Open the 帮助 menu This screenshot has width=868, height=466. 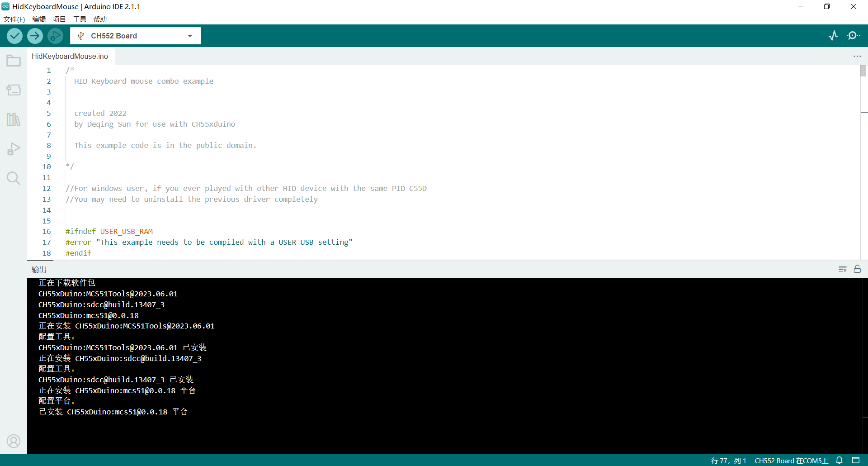(x=100, y=19)
